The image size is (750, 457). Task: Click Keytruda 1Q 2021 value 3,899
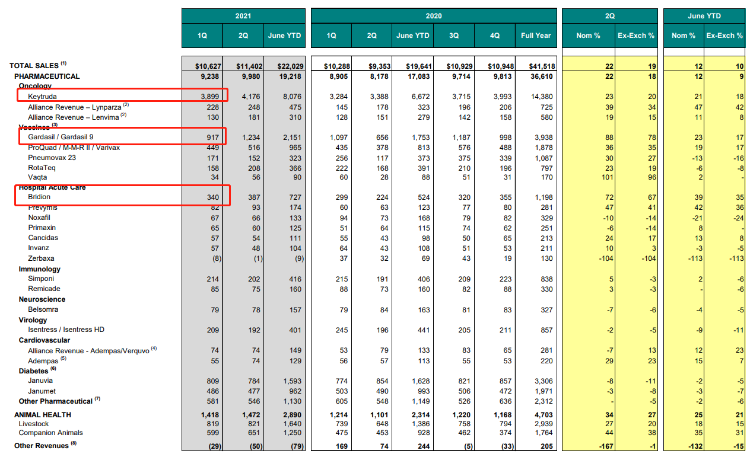point(210,96)
